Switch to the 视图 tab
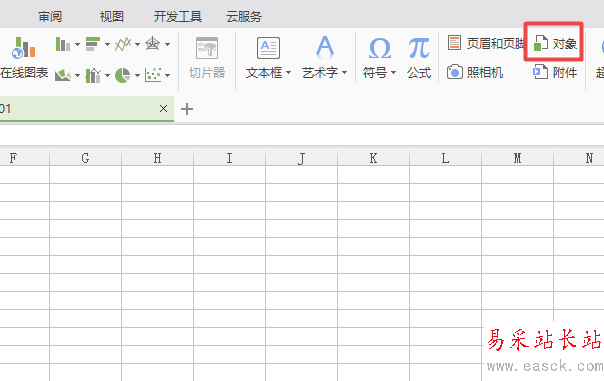The image size is (604, 381). (112, 17)
